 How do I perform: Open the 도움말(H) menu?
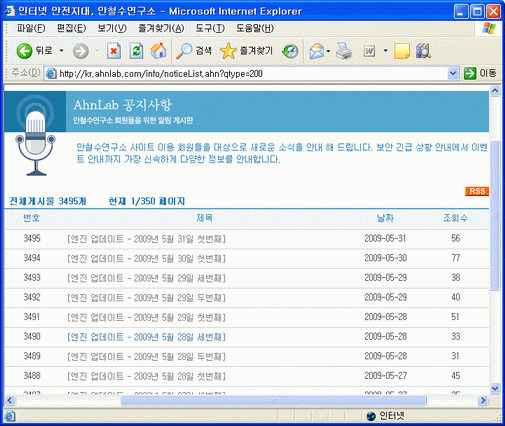pyautogui.click(x=255, y=28)
